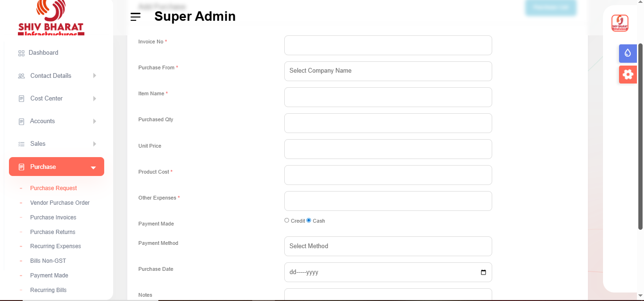Click the blue water-drop theme icon
This screenshot has width=644, height=301.
pos(627,53)
